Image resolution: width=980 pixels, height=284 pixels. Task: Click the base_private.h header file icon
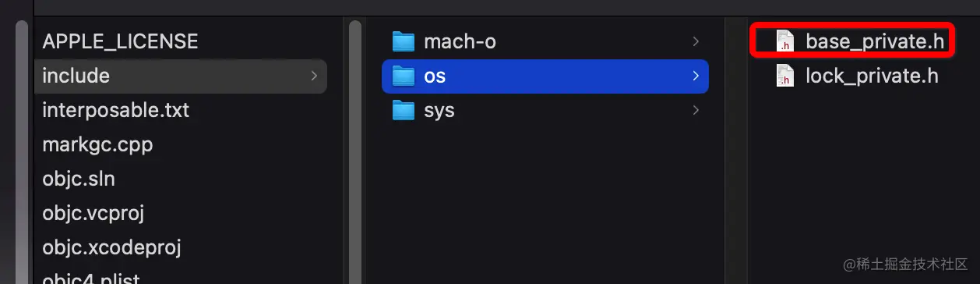click(x=784, y=41)
